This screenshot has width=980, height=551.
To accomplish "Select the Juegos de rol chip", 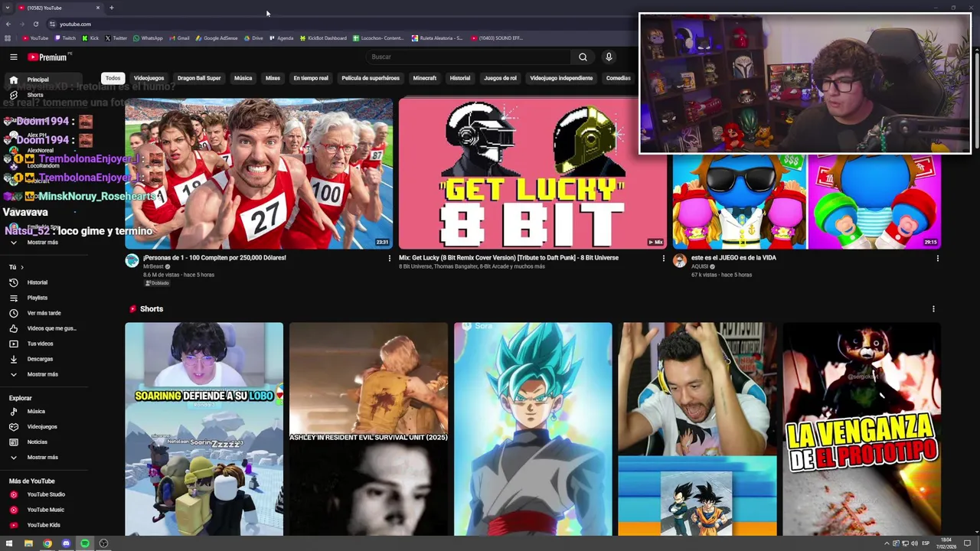I will point(500,78).
